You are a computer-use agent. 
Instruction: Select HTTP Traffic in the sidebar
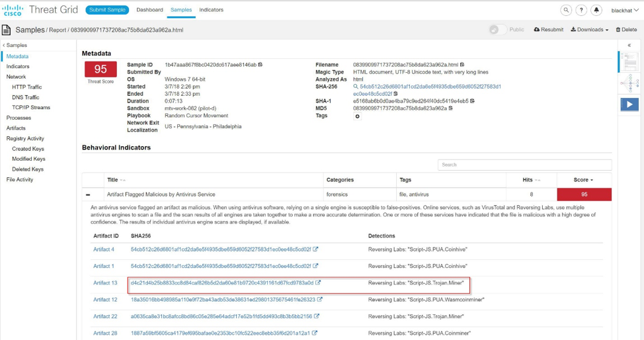point(26,87)
